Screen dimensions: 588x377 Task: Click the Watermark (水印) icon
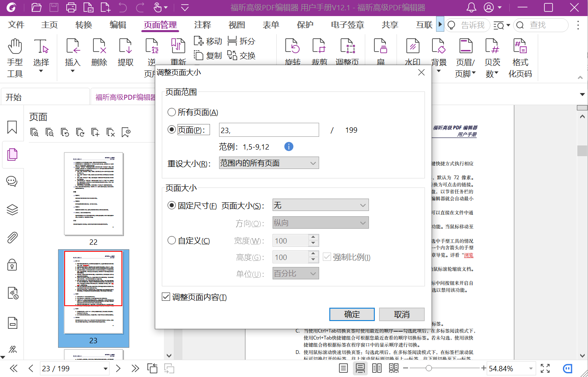tap(413, 46)
